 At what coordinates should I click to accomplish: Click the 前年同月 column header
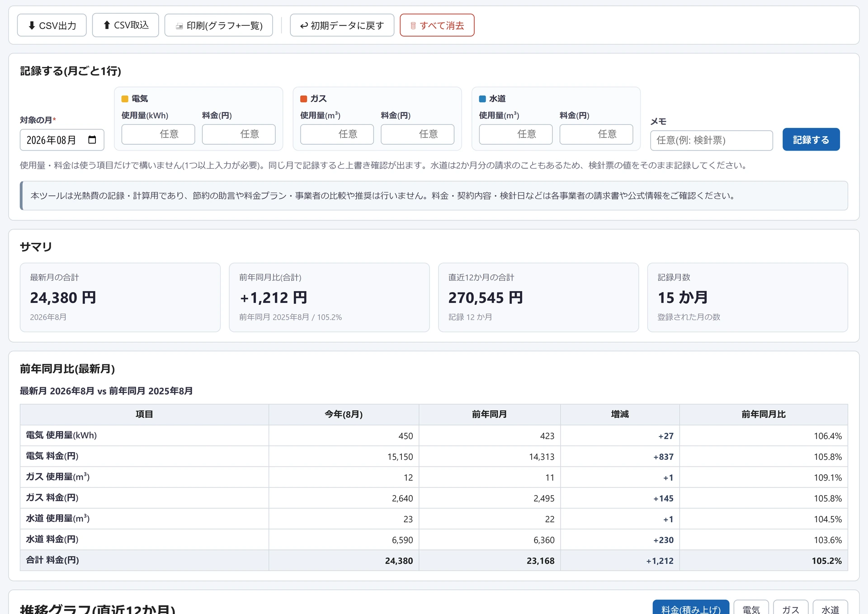(490, 415)
